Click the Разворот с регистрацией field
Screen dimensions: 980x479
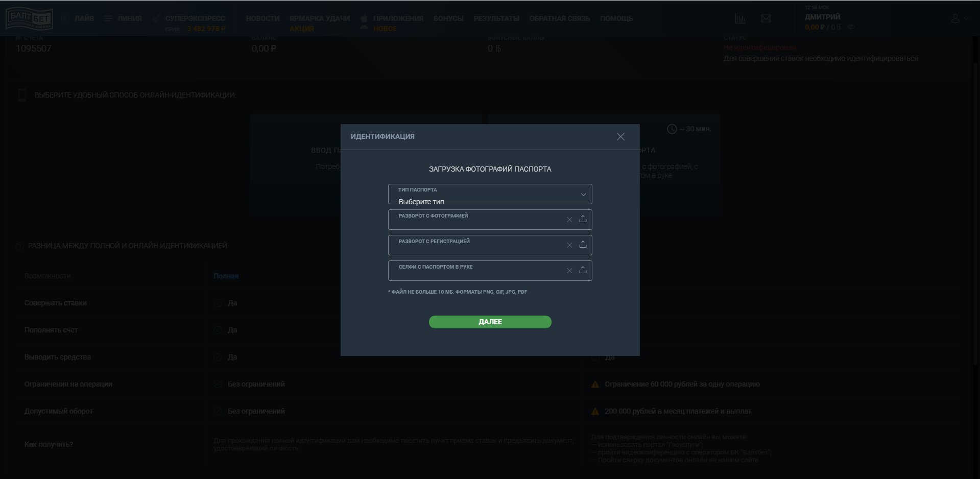pos(490,245)
